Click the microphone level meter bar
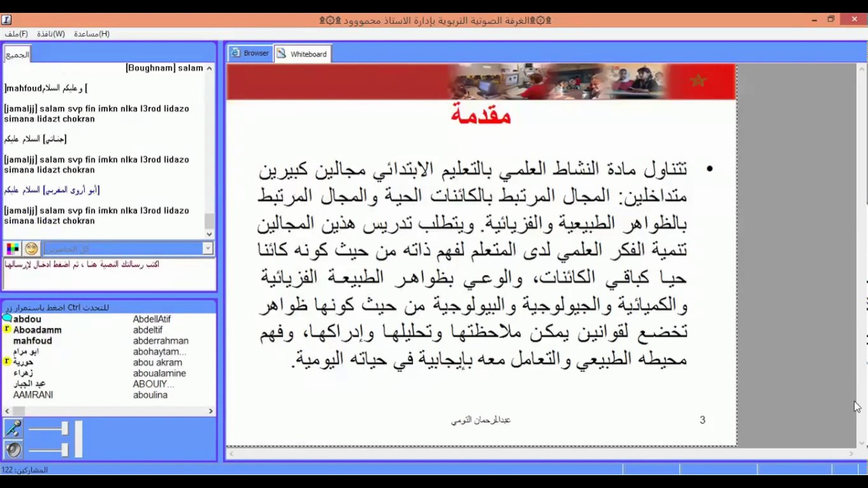The width and height of the screenshot is (868, 488). click(79, 439)
